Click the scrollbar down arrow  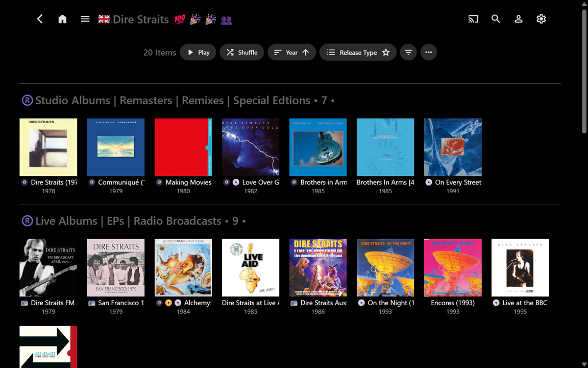point(584,364)
